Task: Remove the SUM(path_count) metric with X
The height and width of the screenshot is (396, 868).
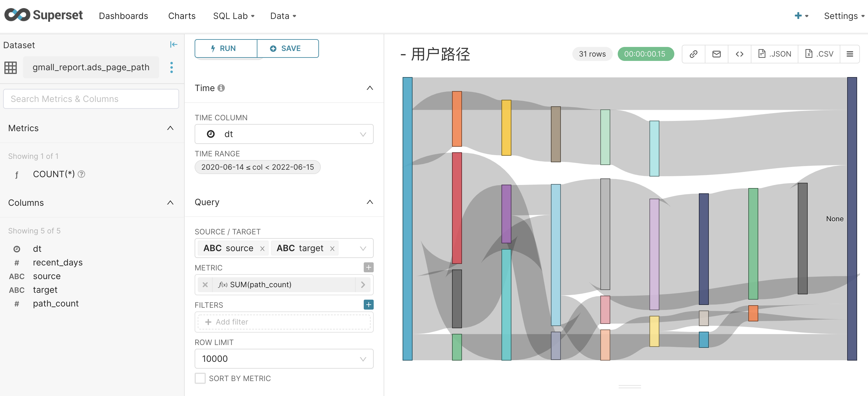Action: click(x=205, y=285)
